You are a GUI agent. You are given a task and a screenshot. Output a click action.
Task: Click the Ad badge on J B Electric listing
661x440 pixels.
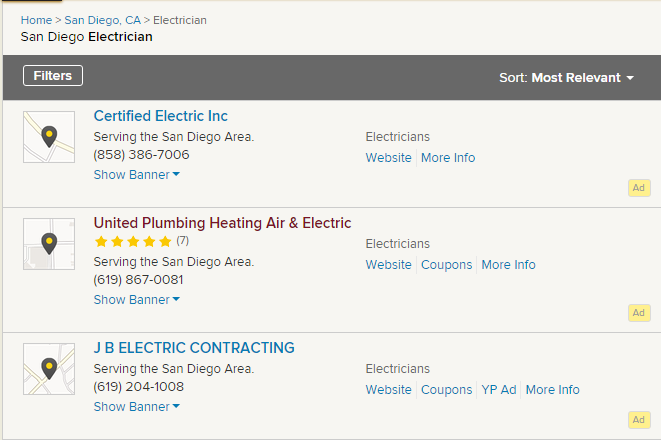click(x=639, y=420)
